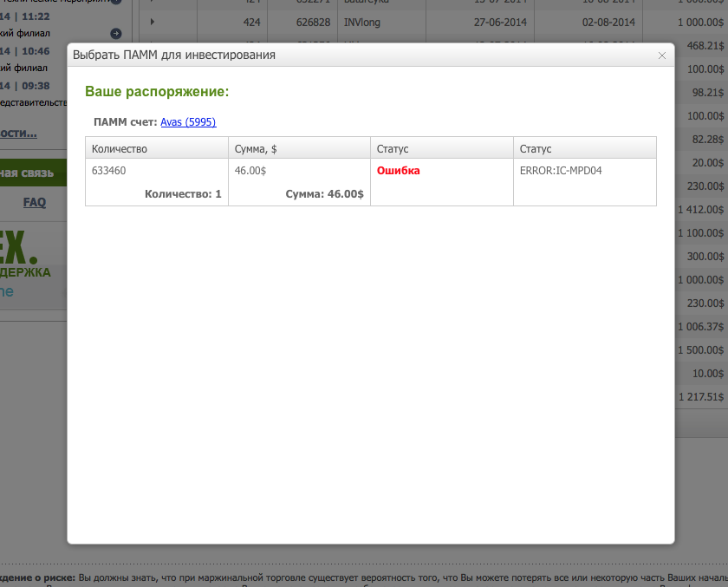Click the round arrow icon beside the news item
The width and height of the screenshot is (728, 587).
(116, 34)
